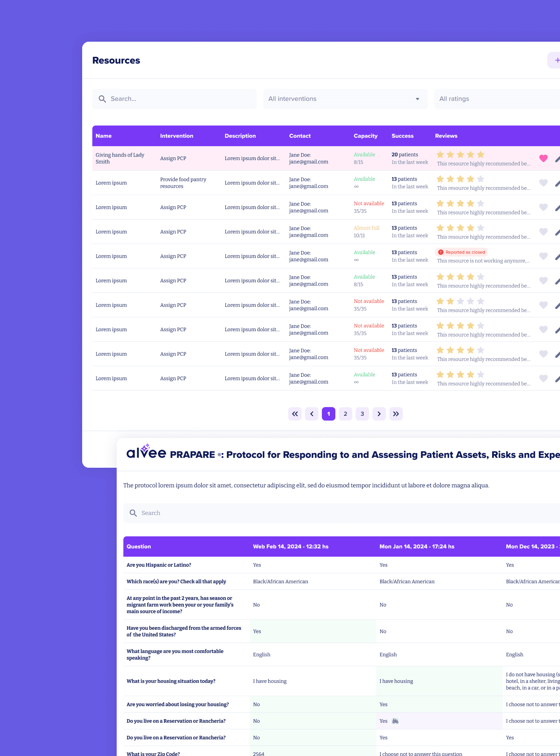This screenshot has width=560, height=756.
Task: Click 'This resource is not working anymore' review
Action: tap(483, 261)
